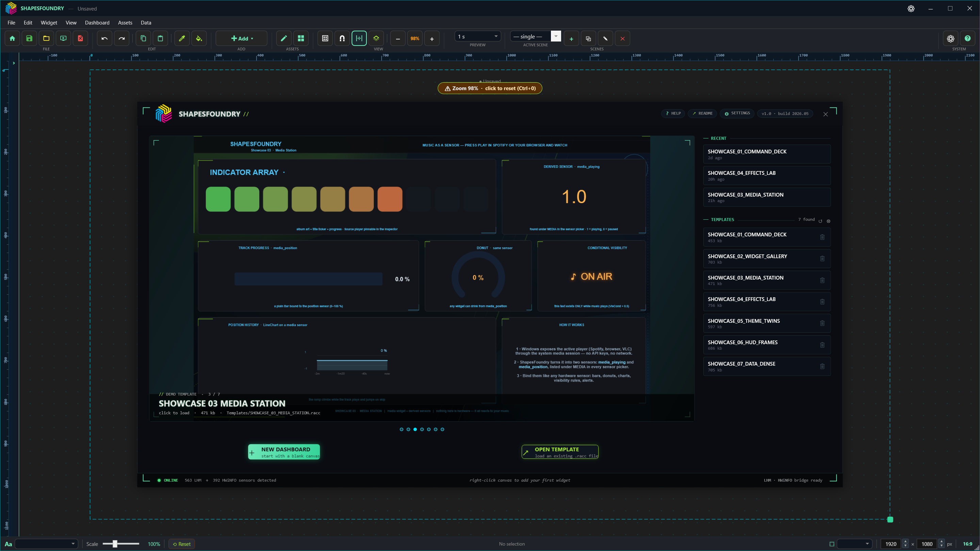Open the Dashboard menu
The image size is (980, 551).
click(x=97, y=23)
